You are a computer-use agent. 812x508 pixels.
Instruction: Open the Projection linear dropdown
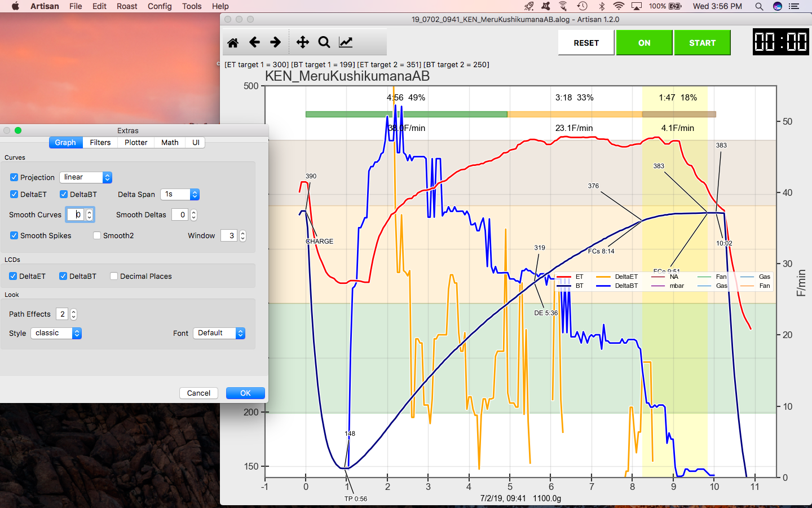(x=86, y=177)
